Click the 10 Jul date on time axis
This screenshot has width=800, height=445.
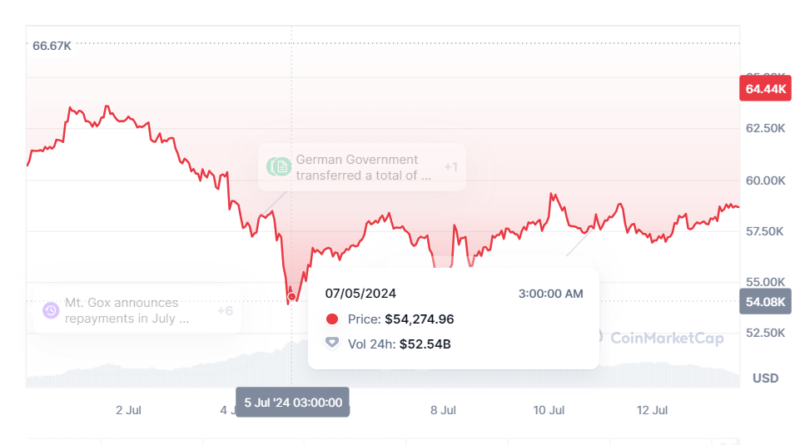tap(549, 410)
